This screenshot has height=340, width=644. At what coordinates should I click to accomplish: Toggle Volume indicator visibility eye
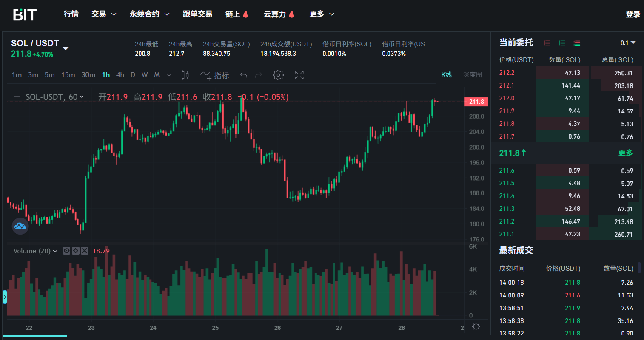66,251
